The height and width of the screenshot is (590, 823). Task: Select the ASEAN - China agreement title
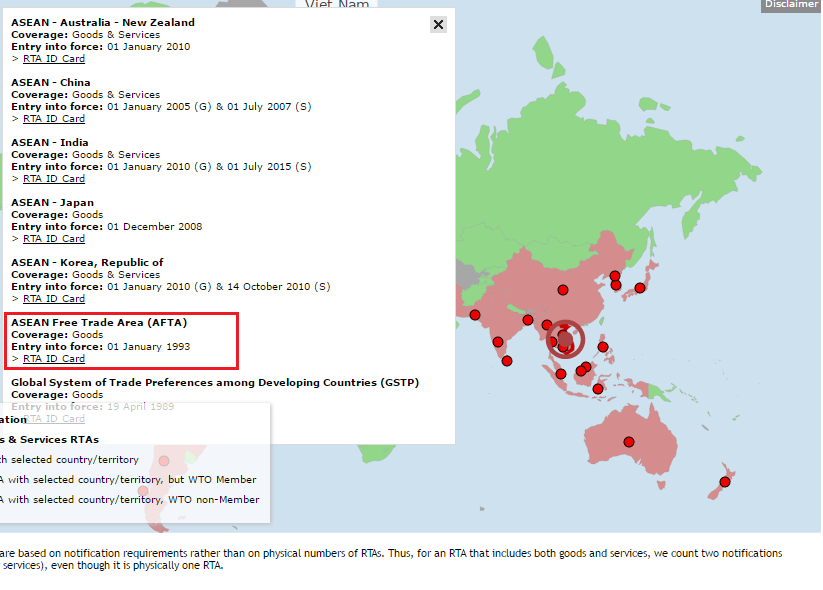[51, 82]
